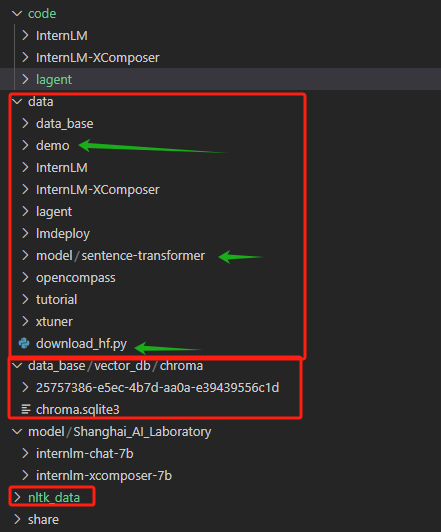Open the tutorial folder
Viewport: 441px width, 532px height.
click(x=57, y=300)
